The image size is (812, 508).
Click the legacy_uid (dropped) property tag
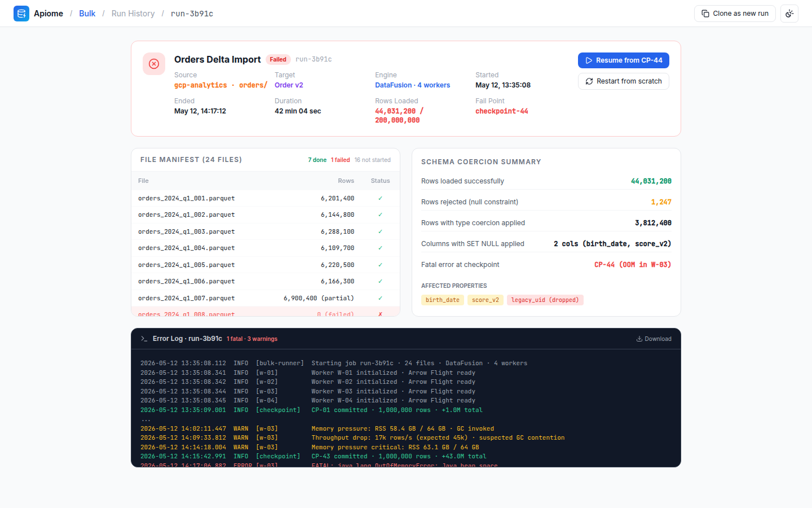point(545,300)
